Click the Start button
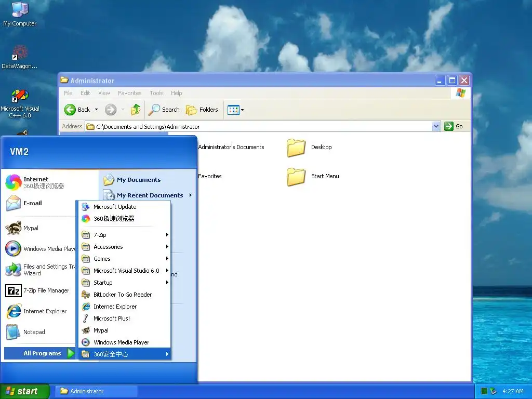Image resolution: width=532 pixels, height=399 pixels. pos(24,391)
